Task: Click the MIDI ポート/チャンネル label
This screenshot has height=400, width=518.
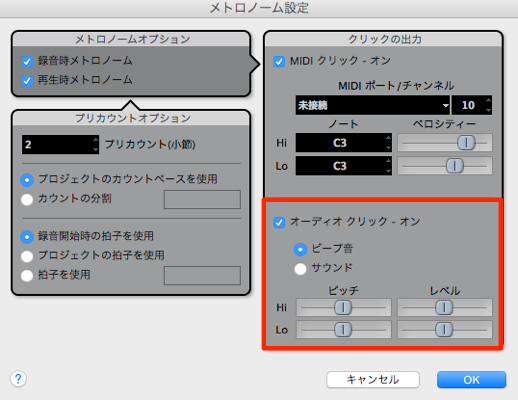Action: (396, 86)
